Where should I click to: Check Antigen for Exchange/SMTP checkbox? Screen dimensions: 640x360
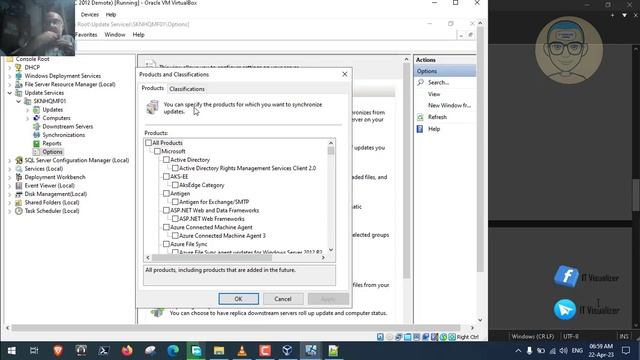tap(175, 202)
